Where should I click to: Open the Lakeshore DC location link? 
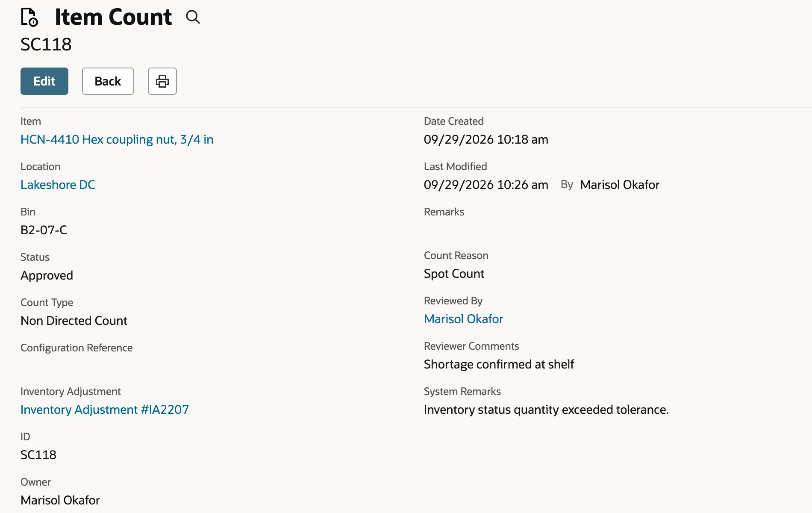tap(58, 185)
